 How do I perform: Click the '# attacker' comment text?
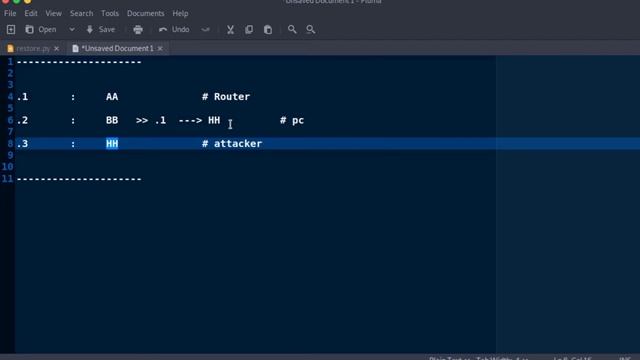pyautogui.click(x=232, y=144)
